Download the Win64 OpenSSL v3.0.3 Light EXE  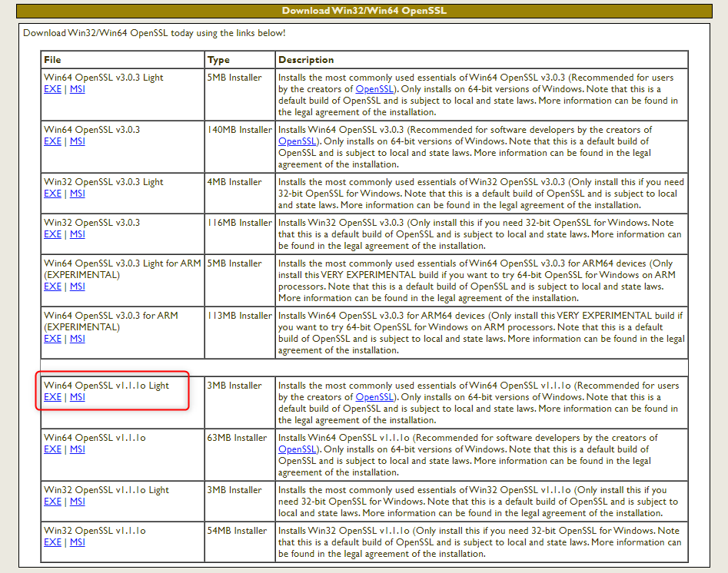[52, 89]
